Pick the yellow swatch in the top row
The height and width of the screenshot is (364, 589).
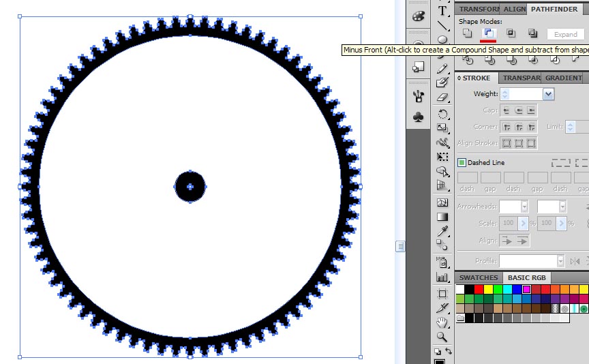488,289
